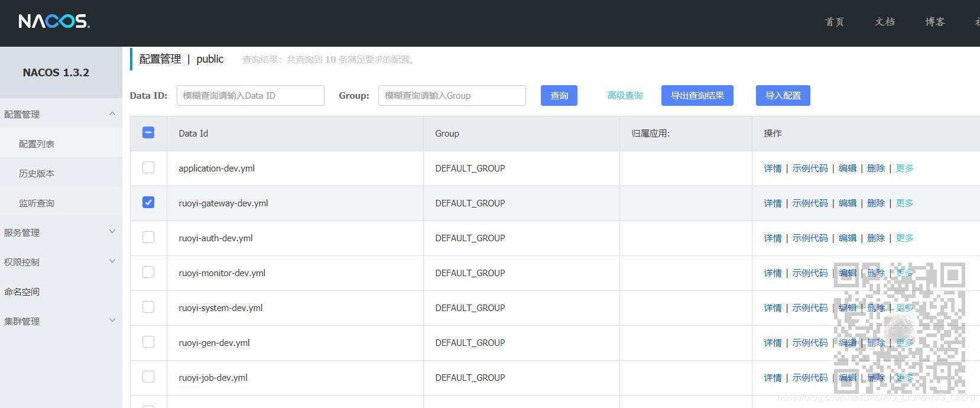
Task: View 详情 for ruoyi-monitor-dev.yml
Action: [x=773, y=273]
